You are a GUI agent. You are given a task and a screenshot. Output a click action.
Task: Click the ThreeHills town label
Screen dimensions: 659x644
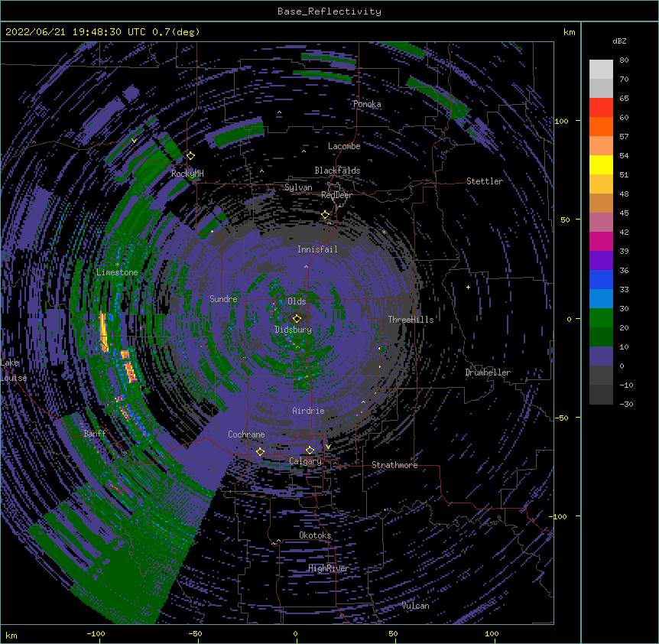pos(411,320)
